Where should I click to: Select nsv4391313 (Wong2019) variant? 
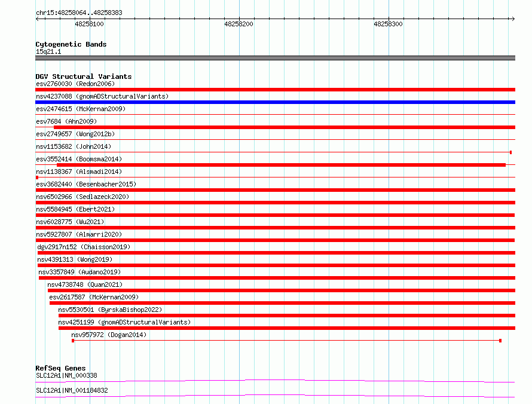click(x=75, y=259)
